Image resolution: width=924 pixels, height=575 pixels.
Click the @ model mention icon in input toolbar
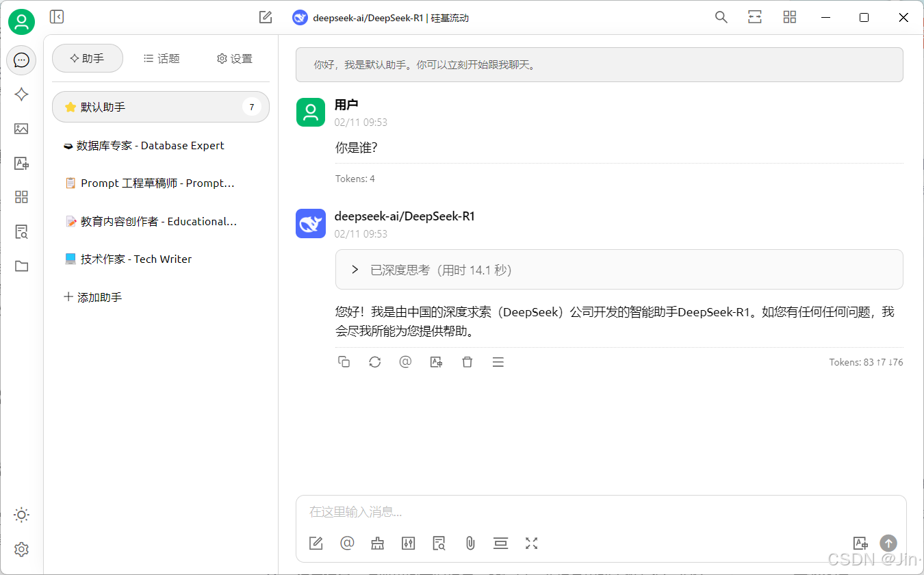(347, 544)
